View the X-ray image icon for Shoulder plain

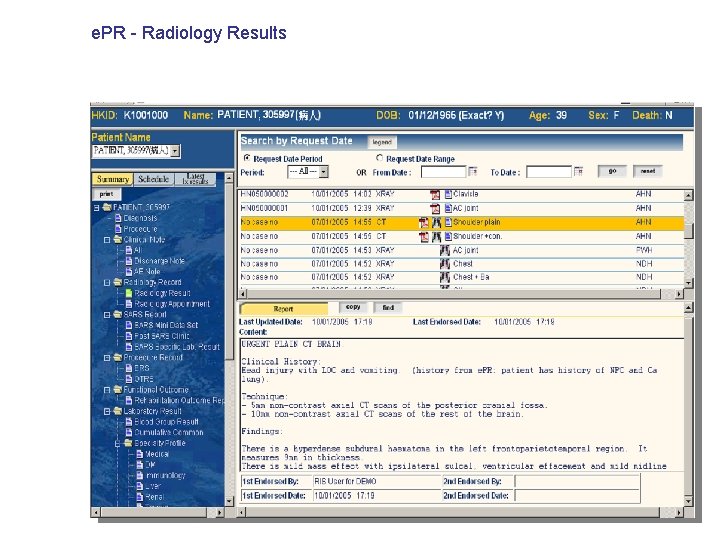coord(436,223)
